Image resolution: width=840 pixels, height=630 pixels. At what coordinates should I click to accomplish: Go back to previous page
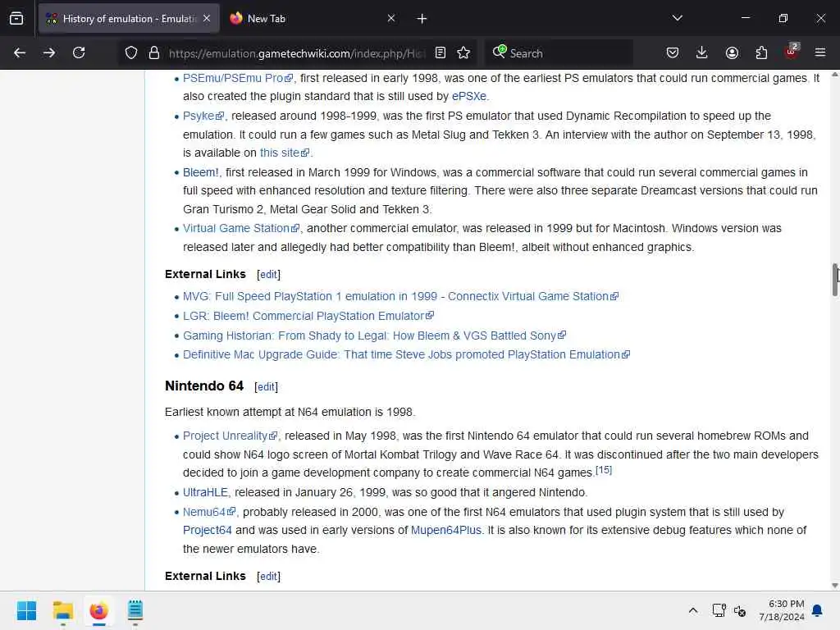[x=20, y=52]
